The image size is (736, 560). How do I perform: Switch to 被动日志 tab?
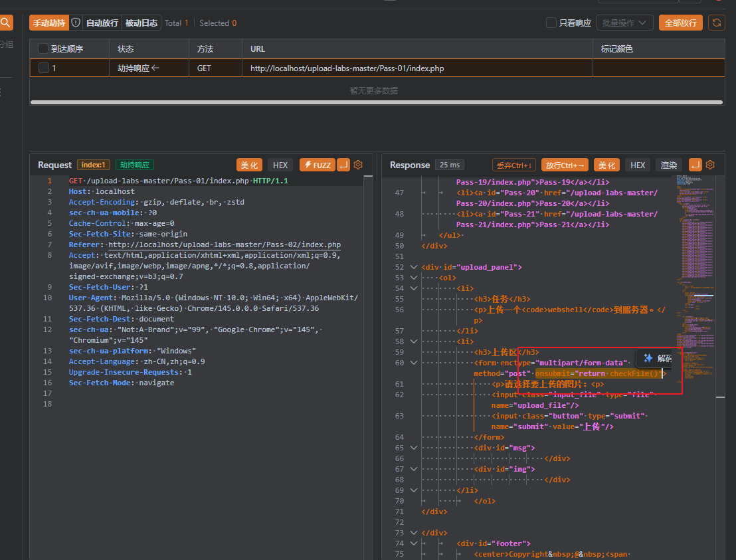pyautogui.click(x=141, y=23)
